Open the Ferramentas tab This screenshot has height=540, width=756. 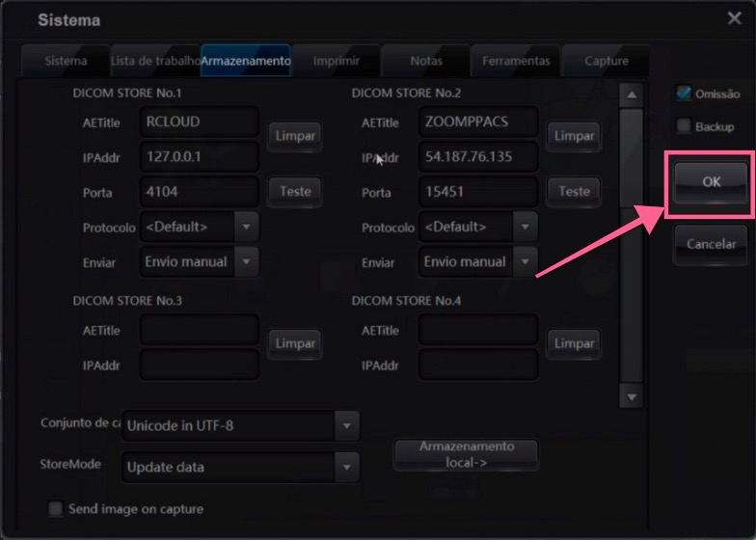515,61
